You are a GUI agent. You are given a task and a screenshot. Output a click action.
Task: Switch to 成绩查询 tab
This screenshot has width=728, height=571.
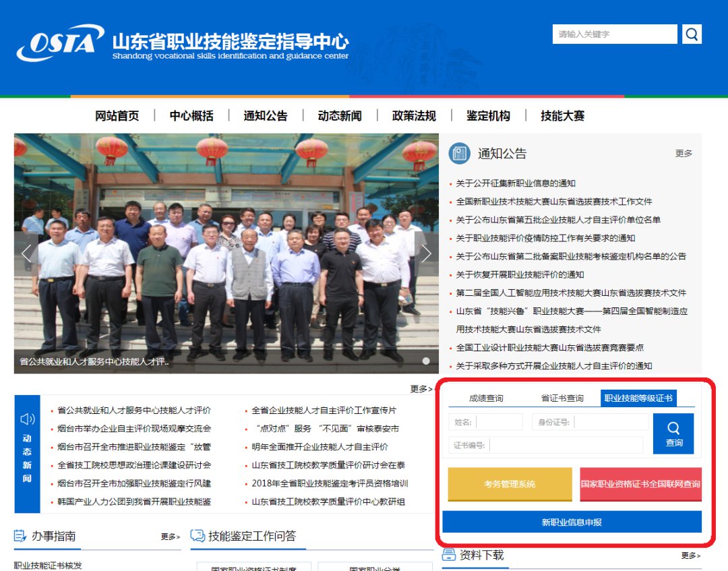point(485,398)
